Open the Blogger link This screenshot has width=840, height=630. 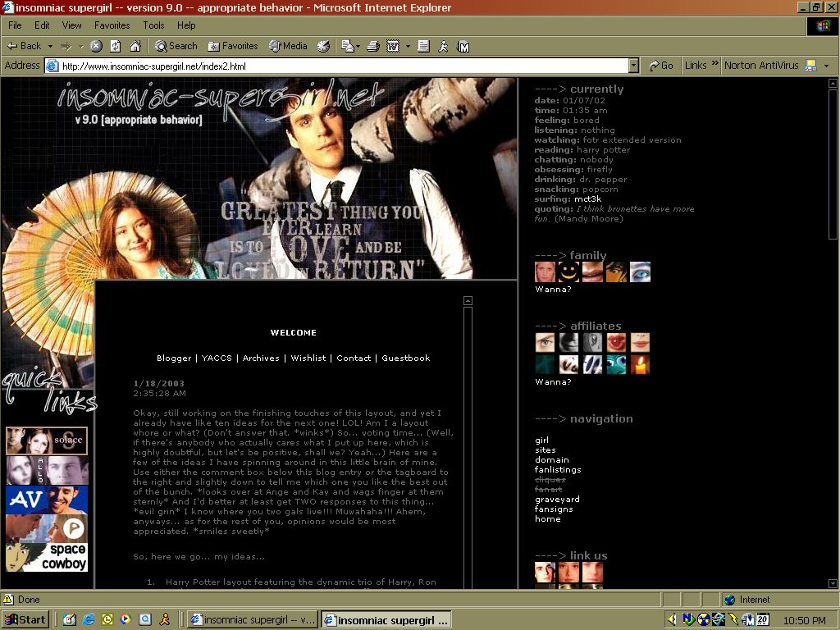pos(174,358)
